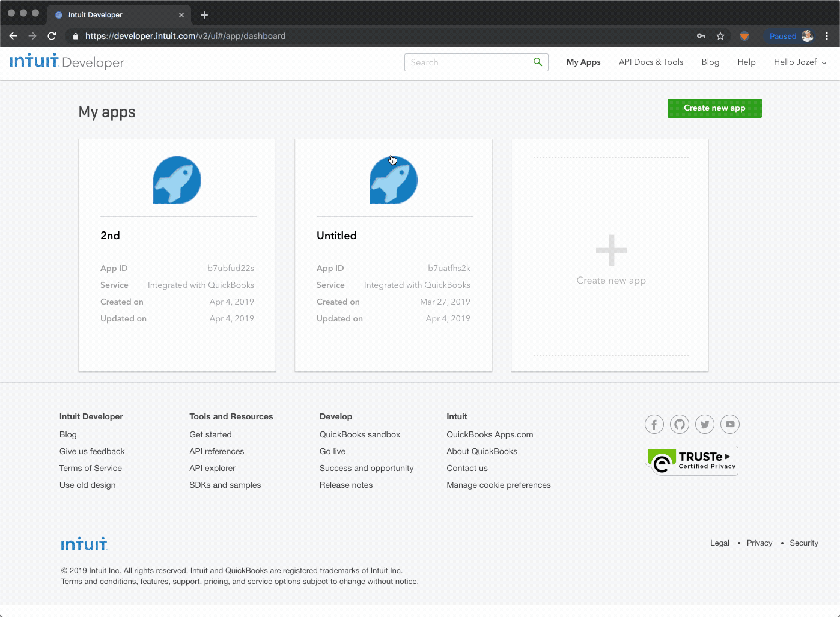This screenshot has width=840, height=617.
Task: Open the Facebook social icon
Action: click(x=654, y=424)
